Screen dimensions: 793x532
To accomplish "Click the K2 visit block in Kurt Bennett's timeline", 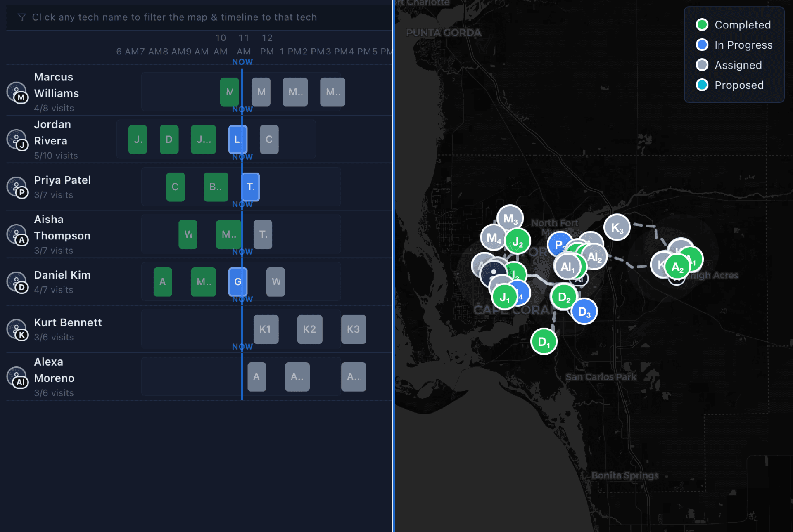I will [x=309, y=329].
